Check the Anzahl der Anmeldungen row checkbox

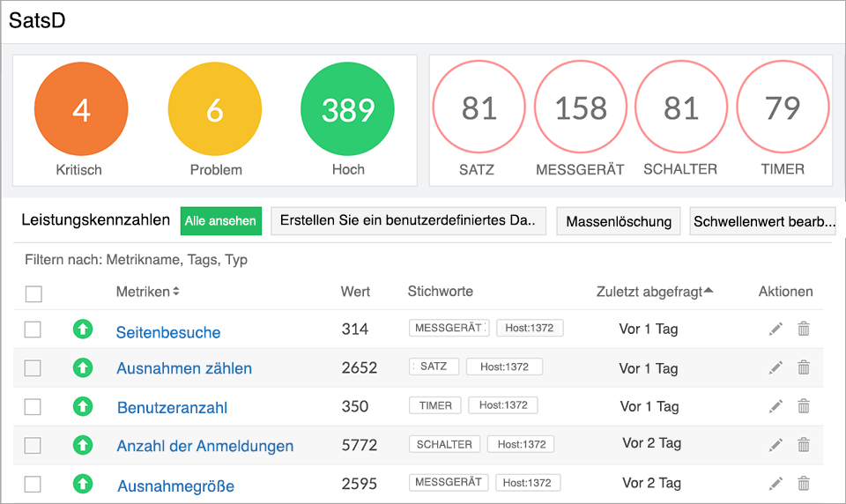point(33,446)
